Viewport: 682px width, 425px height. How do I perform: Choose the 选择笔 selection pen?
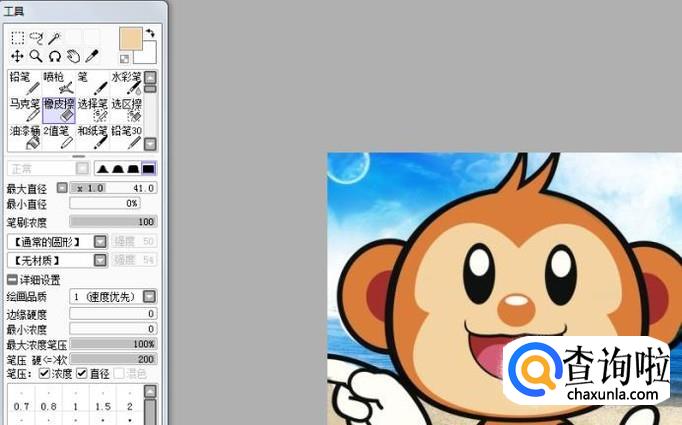coord(93,110)
